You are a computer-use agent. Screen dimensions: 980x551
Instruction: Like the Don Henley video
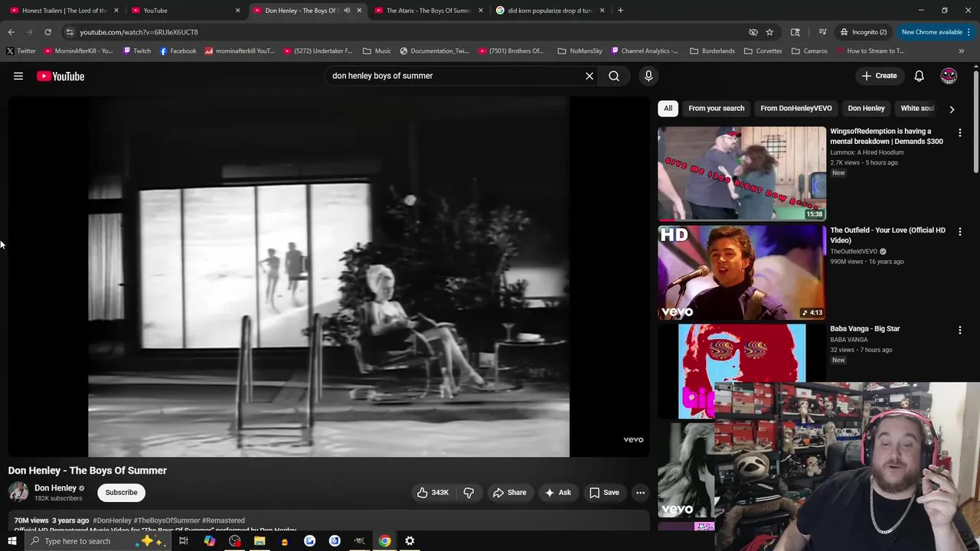click(433, 493)
